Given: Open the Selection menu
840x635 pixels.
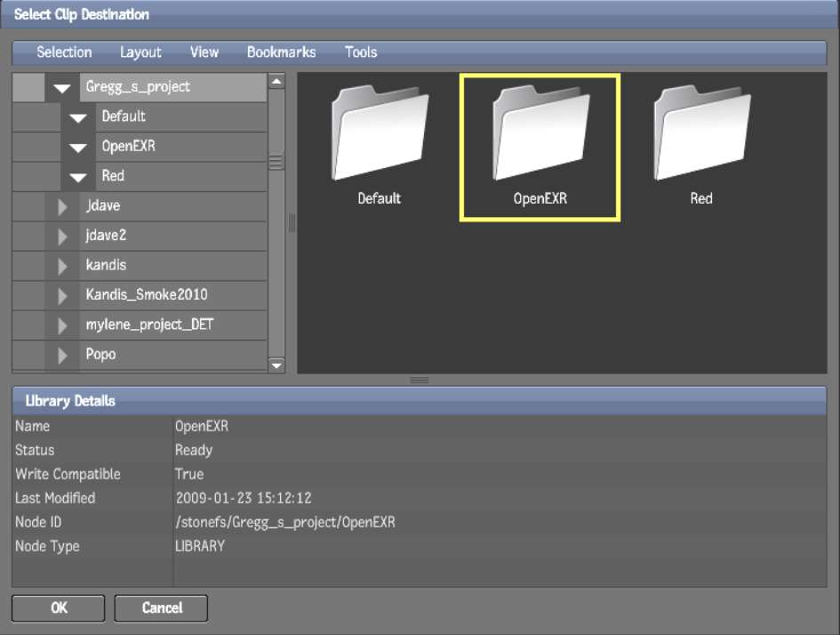Looking at the screenshot, I should 64,52.
